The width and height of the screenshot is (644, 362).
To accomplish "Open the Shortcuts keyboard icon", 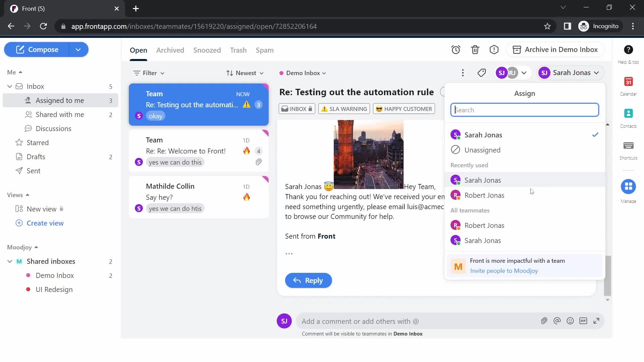I will point(628,150).
